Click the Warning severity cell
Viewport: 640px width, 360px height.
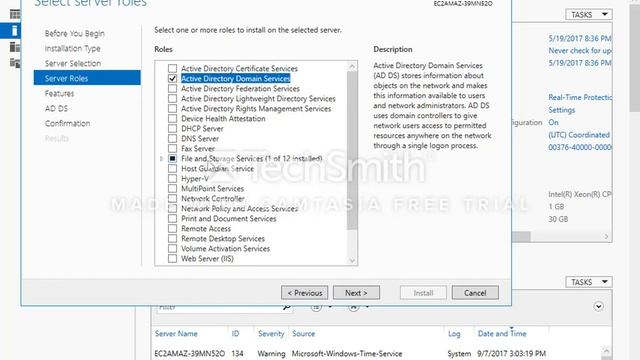click(x=271, y=353)
